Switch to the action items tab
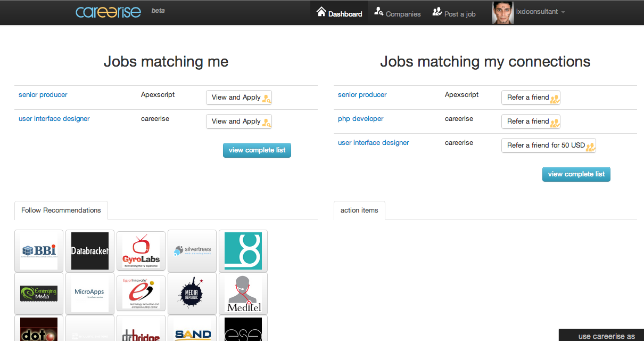The image size is (644, 341). (359, 210)
